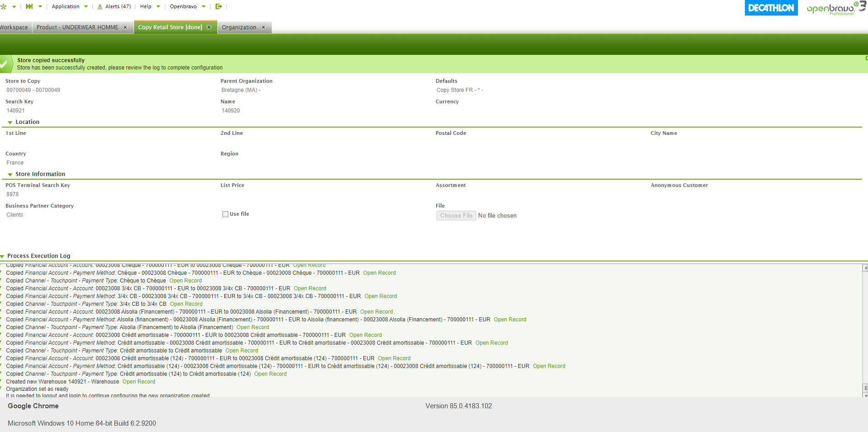Click the Choose File button

coord(456,216)
